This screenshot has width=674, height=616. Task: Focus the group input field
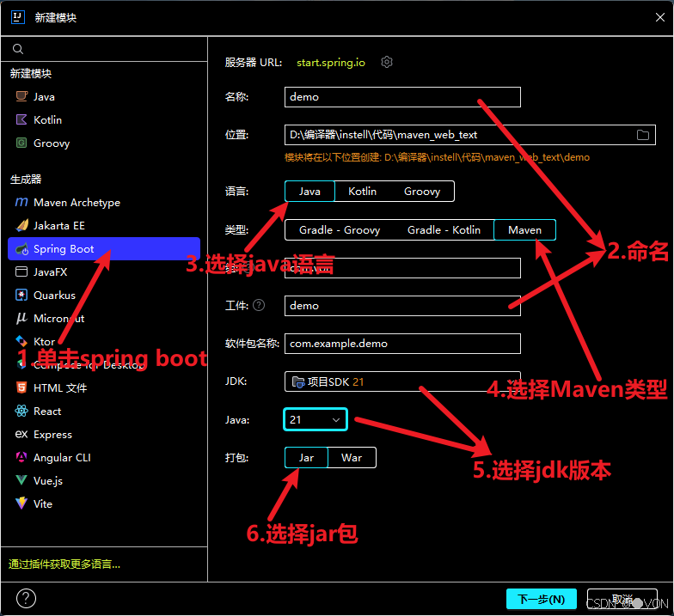pyautogui.click(x=402, y=268)
